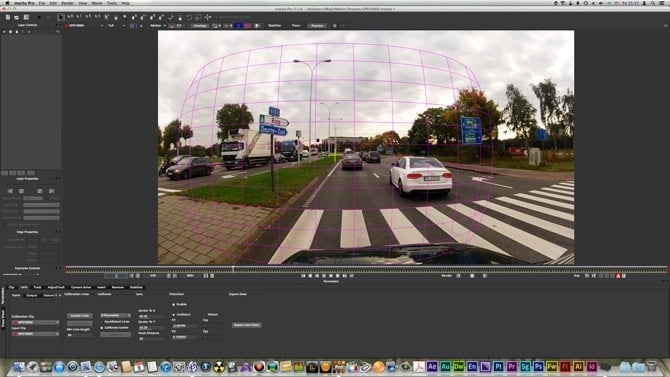Select the Output sub-tab
Viewport: 670px width, 377px height.
32,295
